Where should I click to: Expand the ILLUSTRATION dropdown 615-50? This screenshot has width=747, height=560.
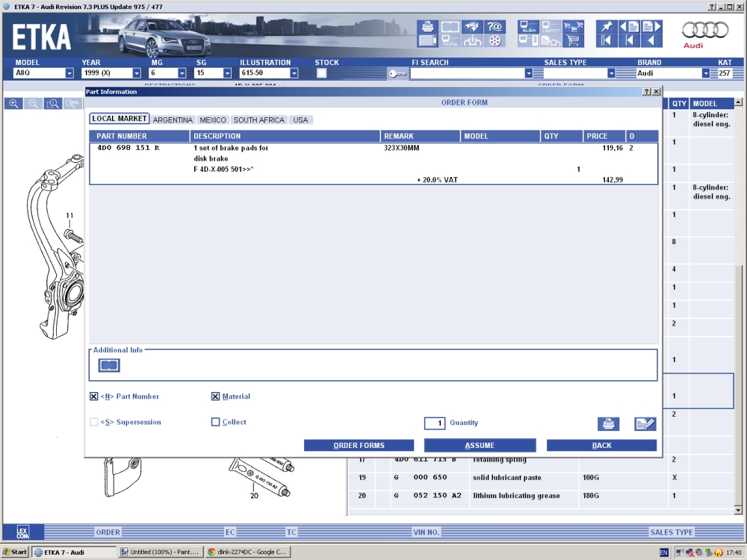tap(294, 73)
